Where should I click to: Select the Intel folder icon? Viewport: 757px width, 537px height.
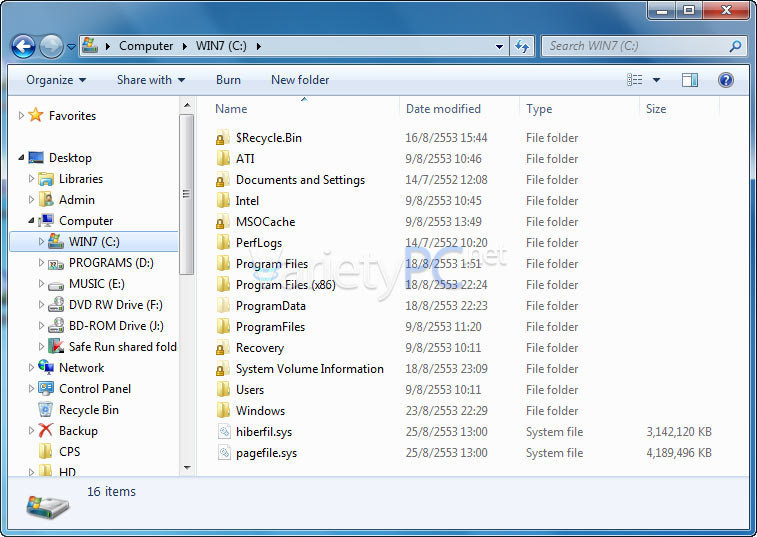223,200
